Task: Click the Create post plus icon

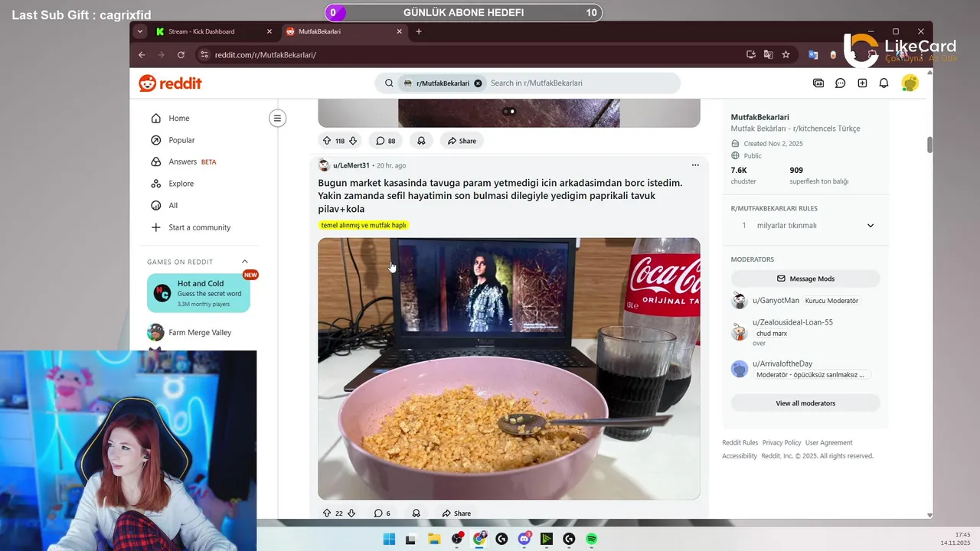Action: coord(862,83)
